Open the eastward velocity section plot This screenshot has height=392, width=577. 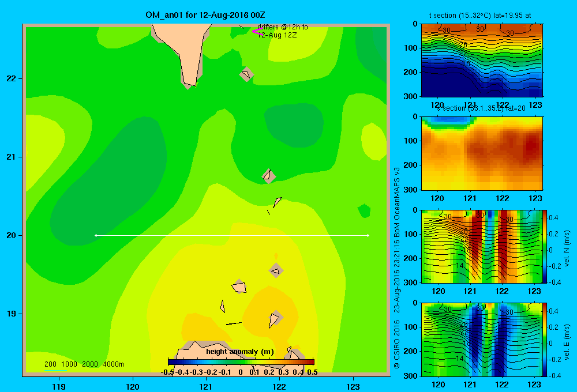(x=482, y=340)
